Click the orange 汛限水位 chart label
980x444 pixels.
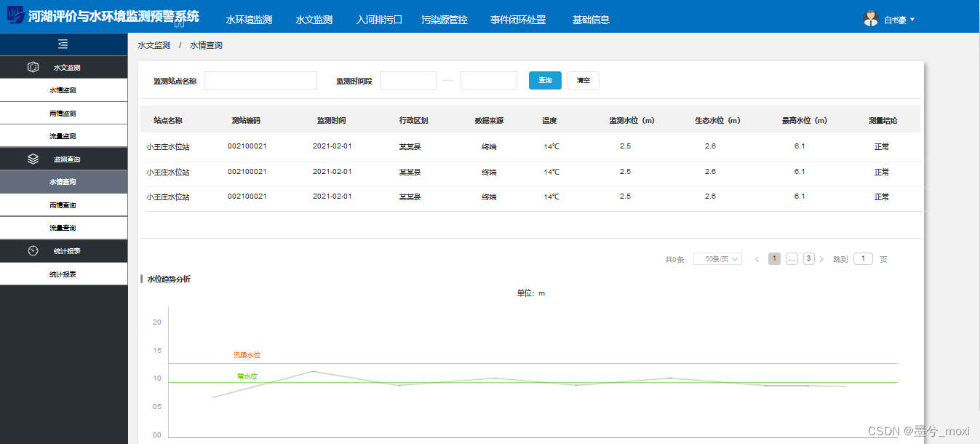click(x=247, y=355)
